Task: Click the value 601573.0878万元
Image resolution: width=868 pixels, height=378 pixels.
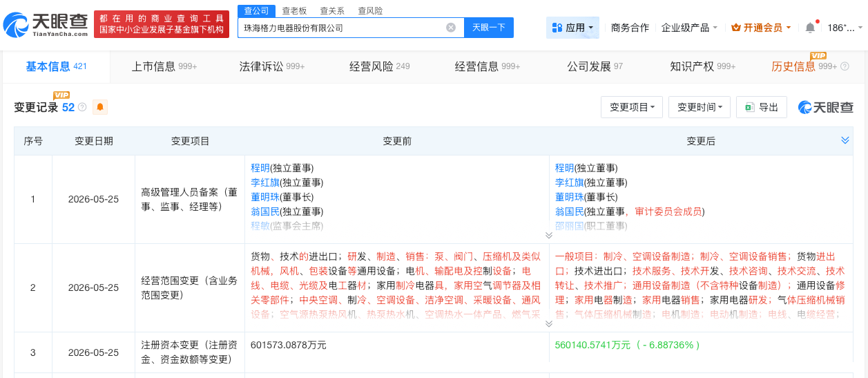Action: 289,345
